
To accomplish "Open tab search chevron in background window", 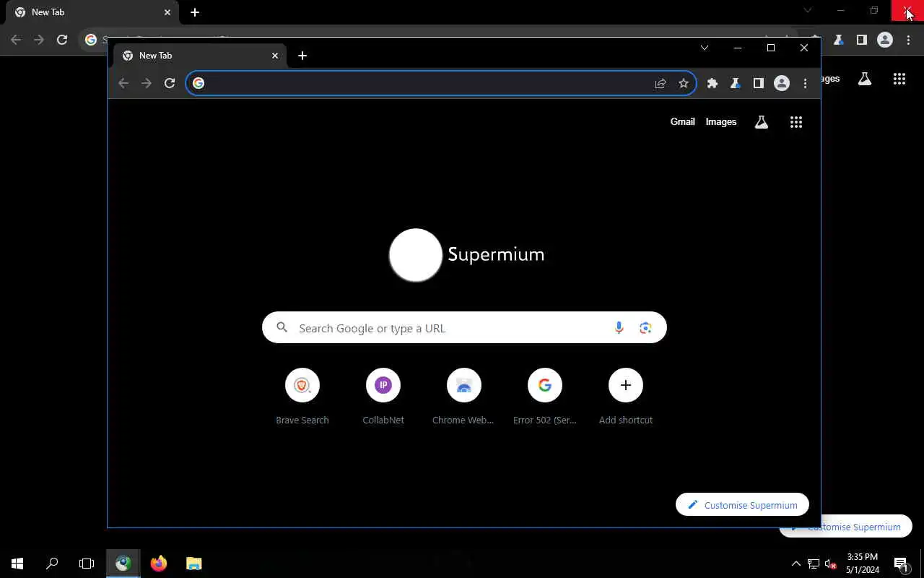I will pyautogui.click(x=808, y=10).
